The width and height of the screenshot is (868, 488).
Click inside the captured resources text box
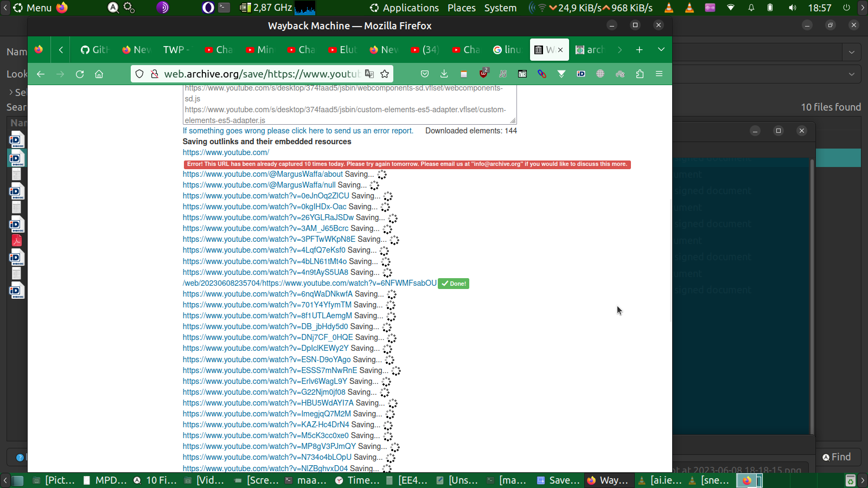pos(349,105)
